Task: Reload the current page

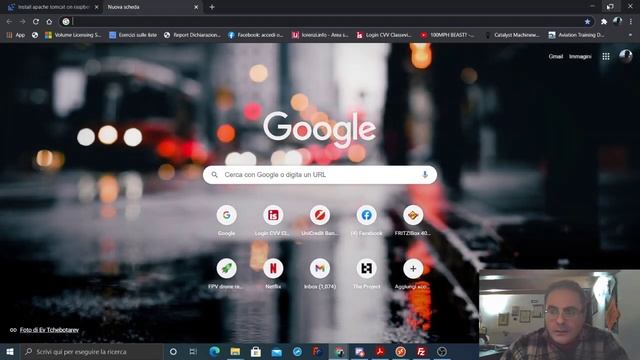Action: (36, 22)
